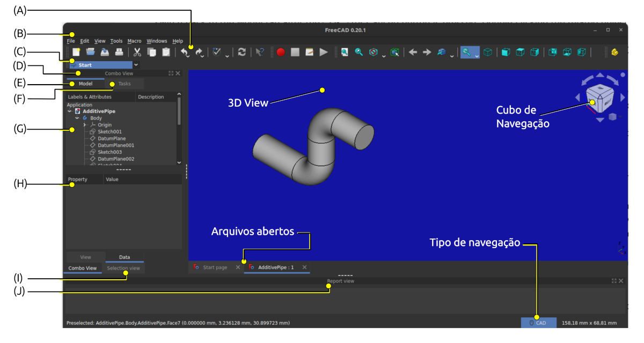Switch to the Tasks tab
Viewport: 644px width, 343px height.
pos(125,84)
